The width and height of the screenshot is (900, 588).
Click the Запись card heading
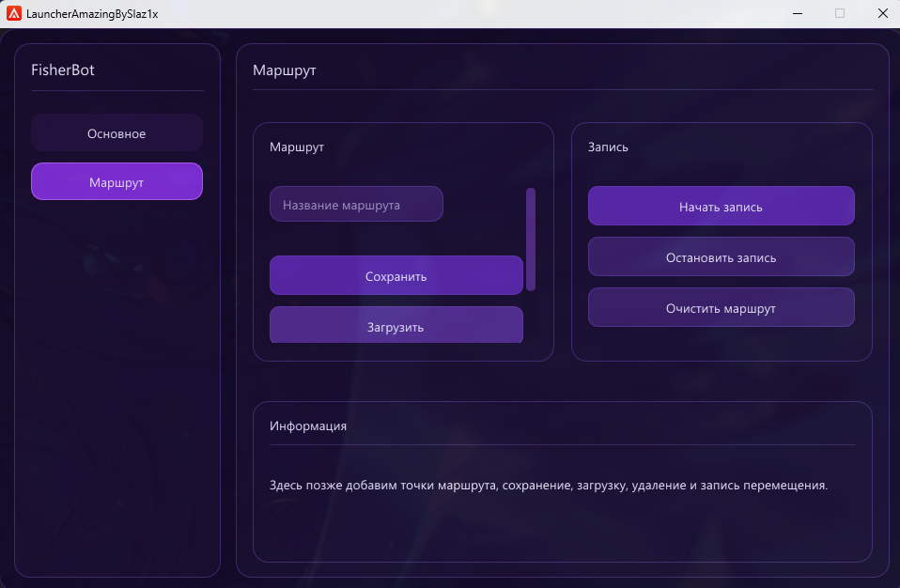coord(608,147)
